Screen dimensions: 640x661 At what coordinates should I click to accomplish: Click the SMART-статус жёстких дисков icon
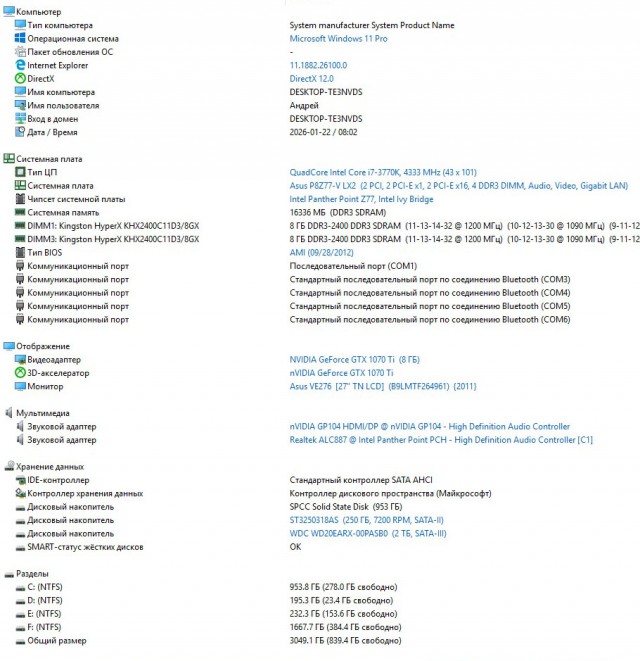point(20,548)
